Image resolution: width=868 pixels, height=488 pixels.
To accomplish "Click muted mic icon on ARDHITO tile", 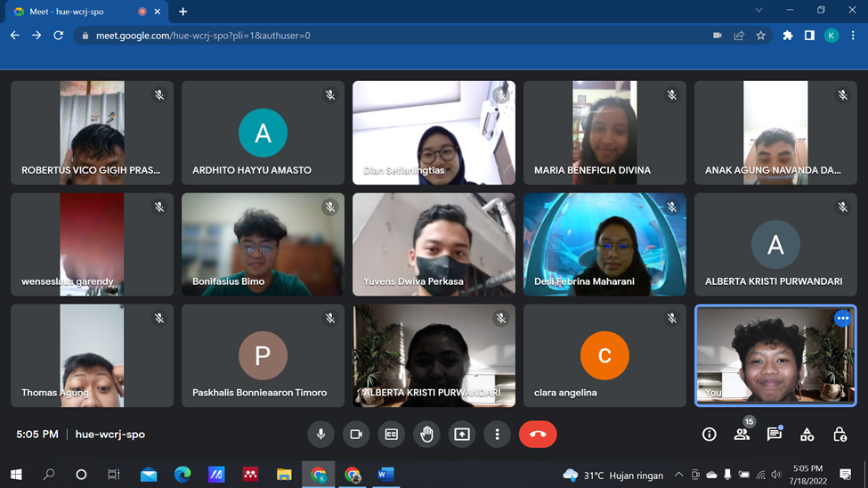I will point(330,95).
